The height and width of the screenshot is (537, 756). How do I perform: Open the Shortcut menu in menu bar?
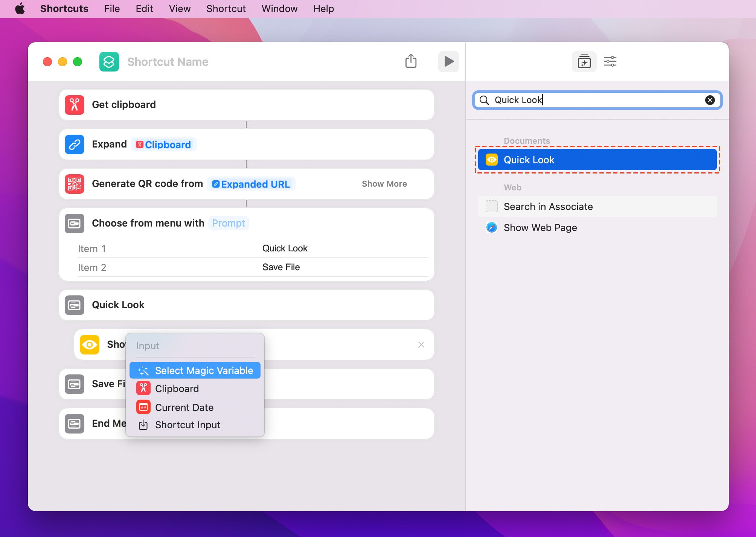(x=226, y=9)
